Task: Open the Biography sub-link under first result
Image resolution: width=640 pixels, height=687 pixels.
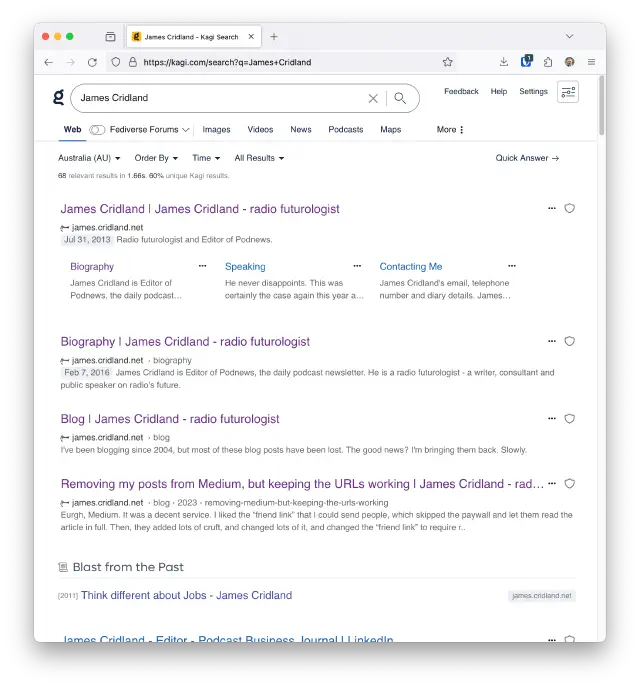Action: (92, 267)
